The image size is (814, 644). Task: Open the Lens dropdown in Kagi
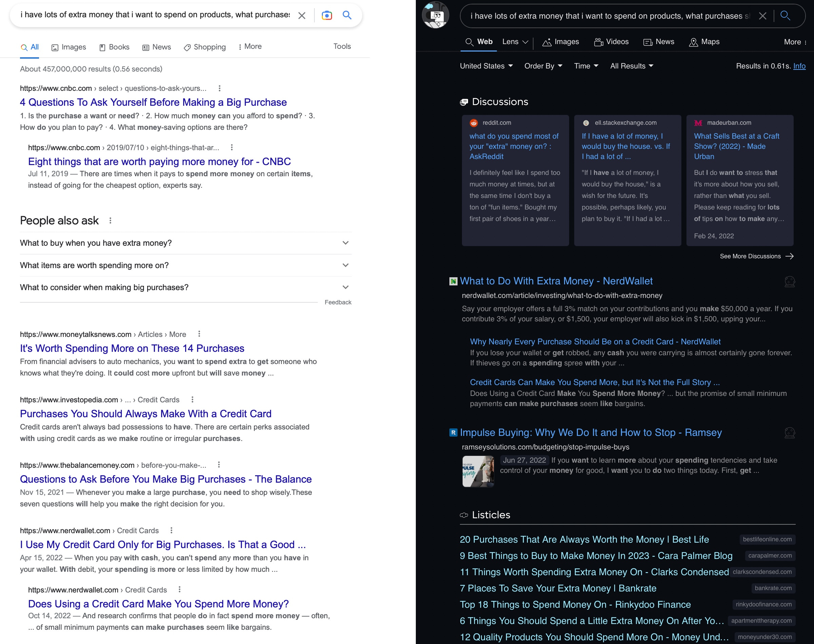(x=515, y=42)
